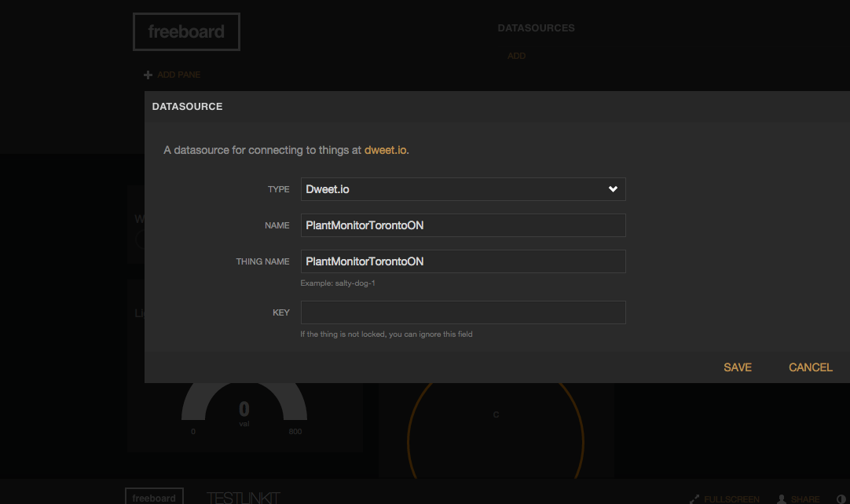This screenshot has height=504, width=850.
Task: Click the plus icon beside ADD PANE
Action: (148, 75)
